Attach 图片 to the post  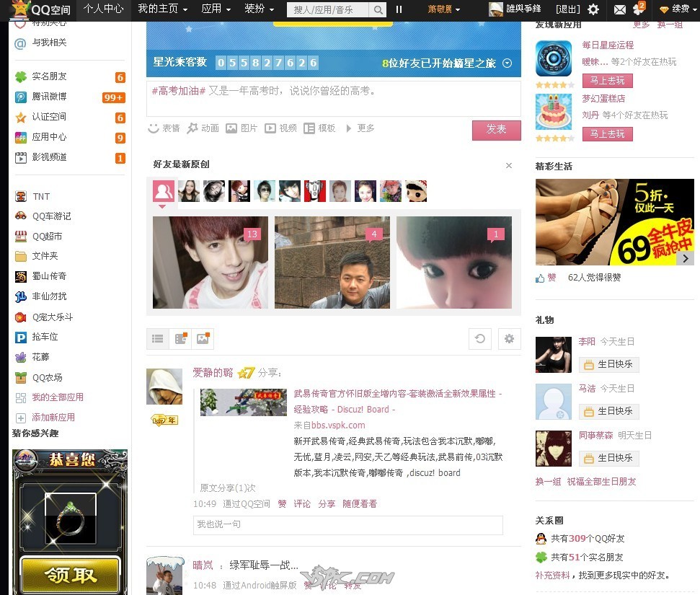coord(242,128)
